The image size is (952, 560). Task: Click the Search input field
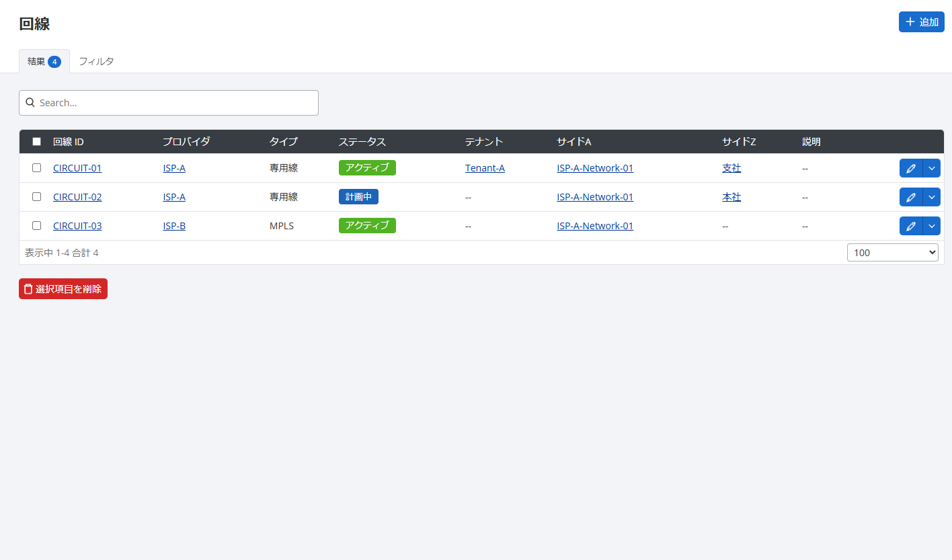click(169, 103)
